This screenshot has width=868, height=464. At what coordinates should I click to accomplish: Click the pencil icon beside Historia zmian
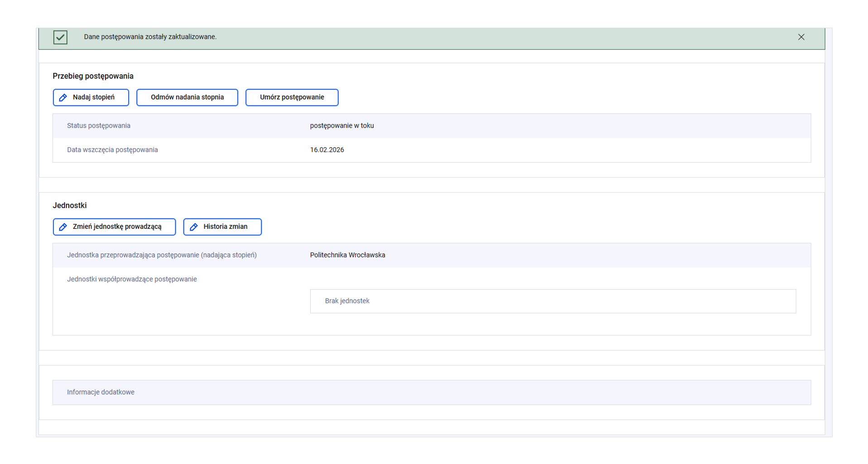click(194, 227)
